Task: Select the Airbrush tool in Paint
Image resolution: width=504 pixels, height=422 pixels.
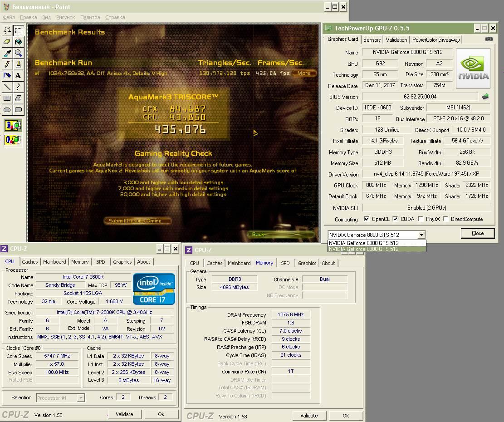Action: pos(7,75)
